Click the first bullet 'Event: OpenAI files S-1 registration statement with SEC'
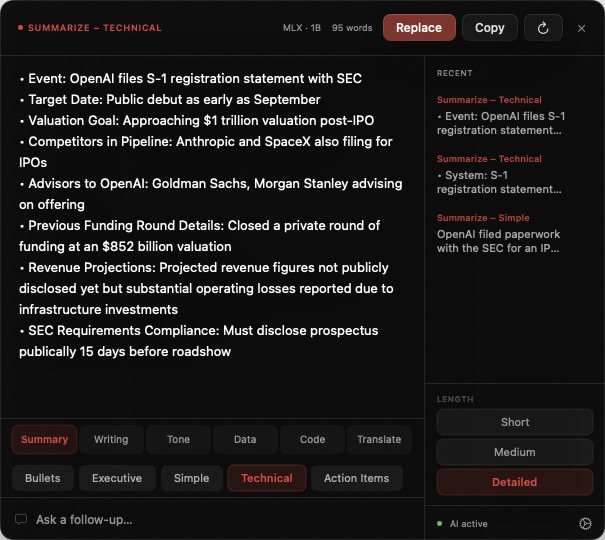Viewport: 605px width, 540px height. (x=191, y=78)
